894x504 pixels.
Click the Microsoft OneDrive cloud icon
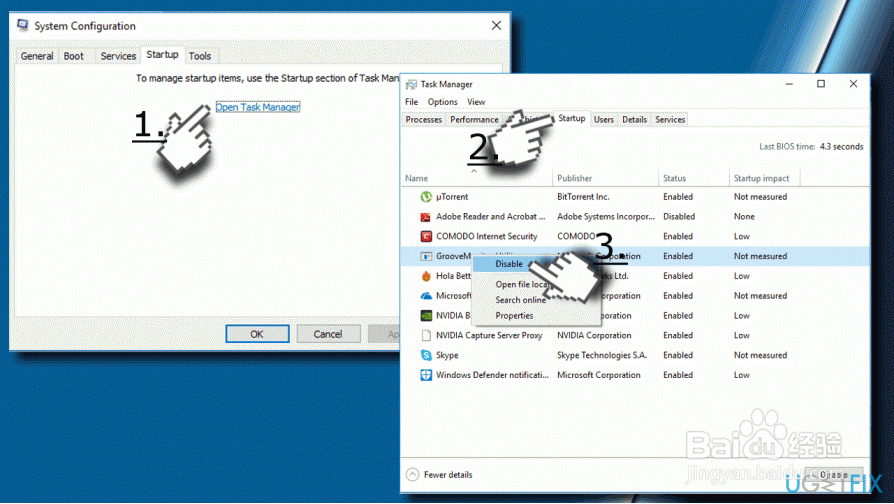coord(426,296)
